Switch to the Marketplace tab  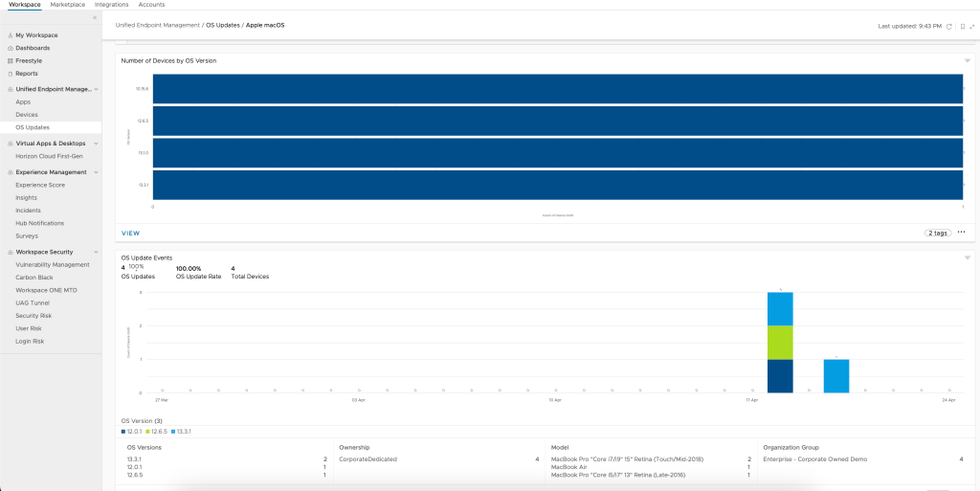[x=67, y=5]
